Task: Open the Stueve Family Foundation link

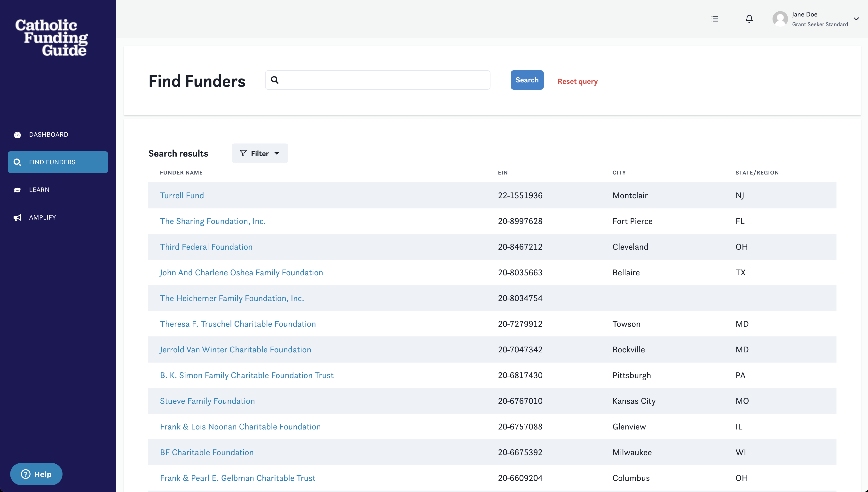Action: point(207,401)
